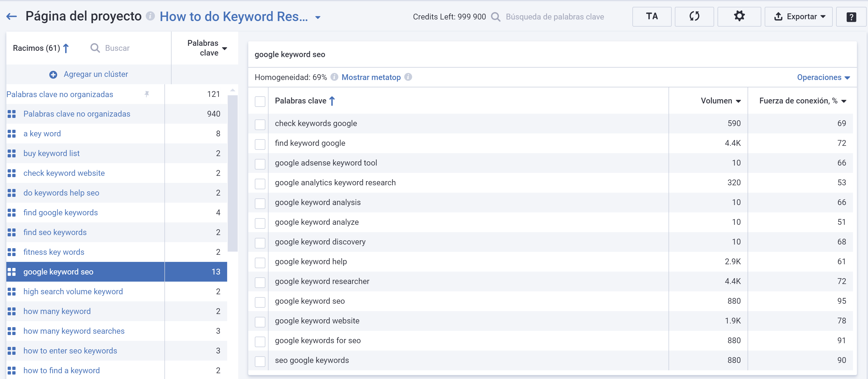This screenshot has height=379, width=868.
Task: Check the seo google keywords row checkbox
Action: (x=260, y=361)
